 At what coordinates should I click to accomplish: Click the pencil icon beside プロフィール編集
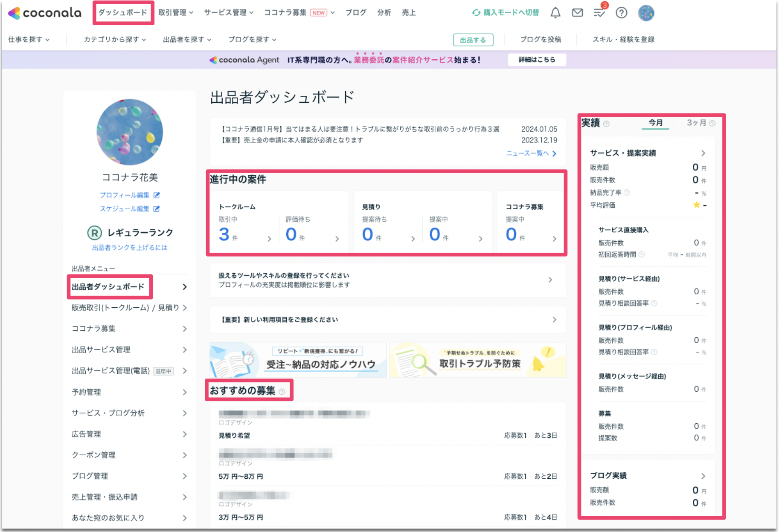[156, 195]
